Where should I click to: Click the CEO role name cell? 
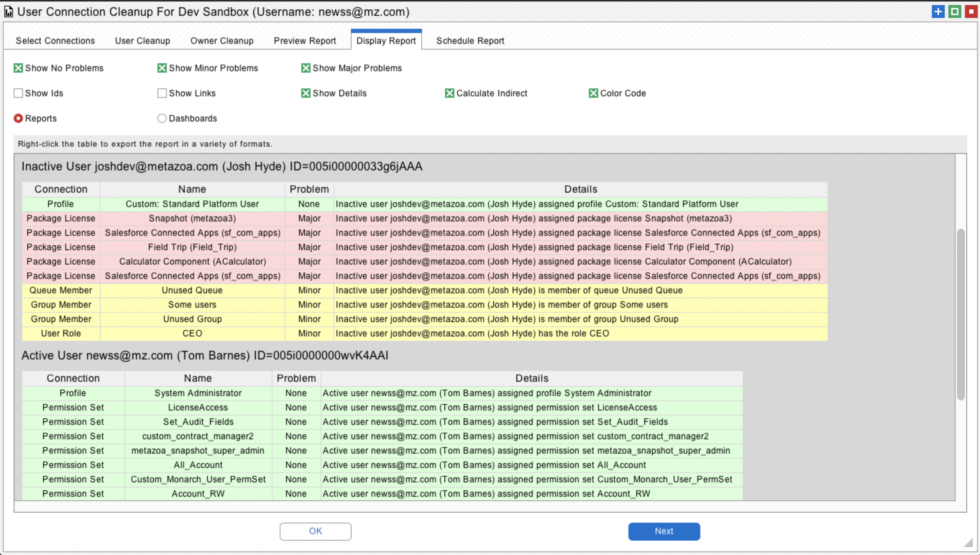pos(192,334)
